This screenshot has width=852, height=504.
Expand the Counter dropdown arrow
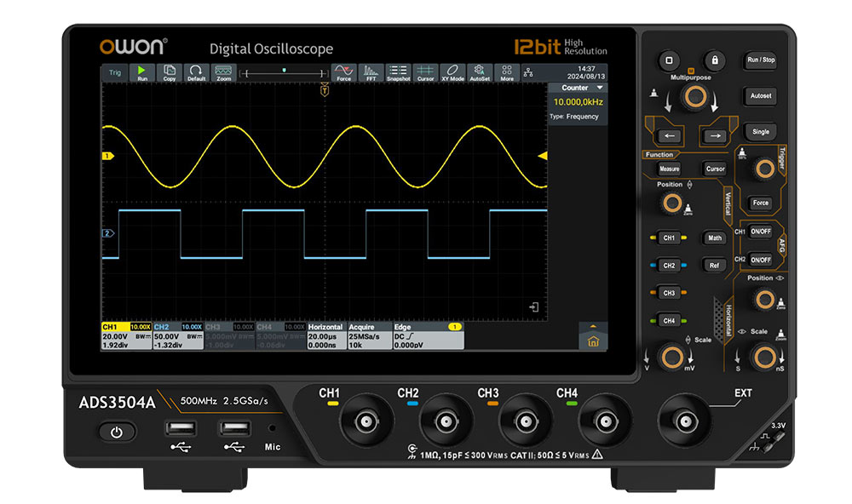tap(600, 88)
